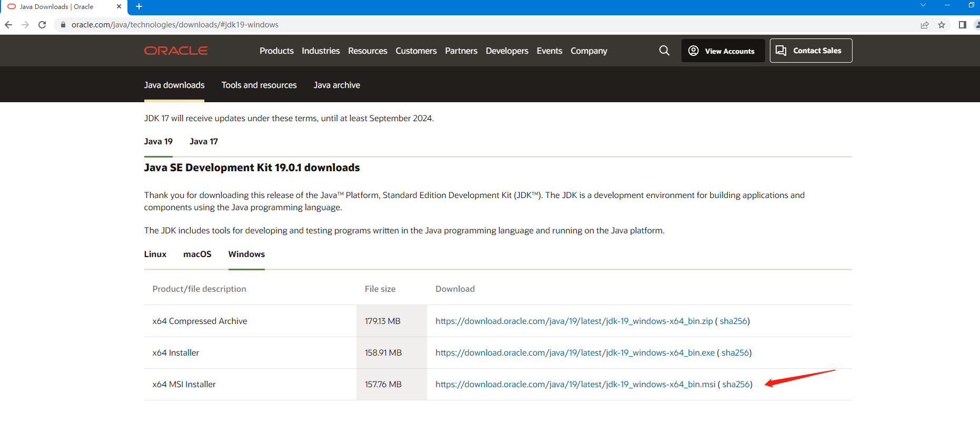980x432 pixels.
Task: Open sha256 link for the exe installer
Action: [735, 352]
